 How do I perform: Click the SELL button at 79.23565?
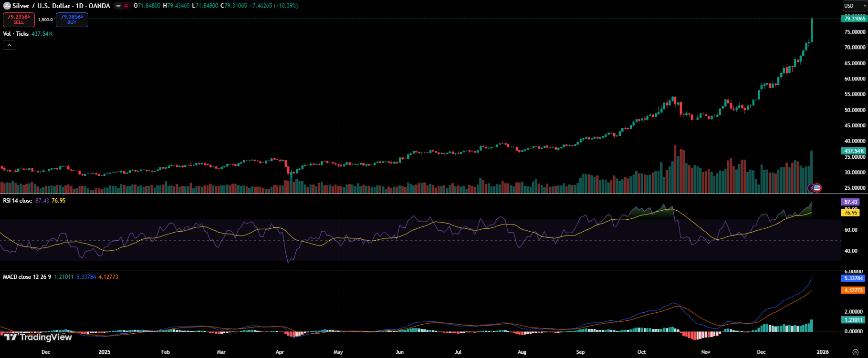pos(19,20)
